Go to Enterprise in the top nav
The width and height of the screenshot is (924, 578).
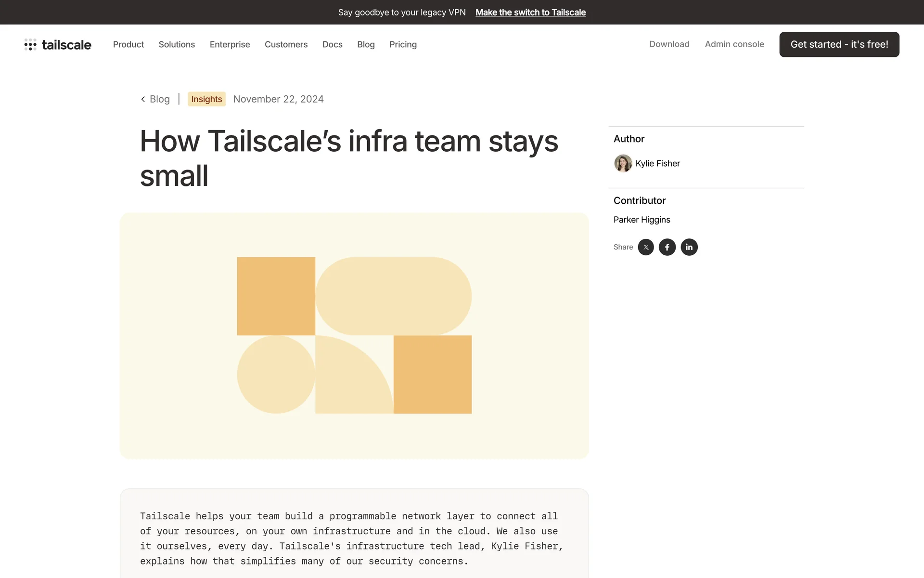(x=230, y=44)
